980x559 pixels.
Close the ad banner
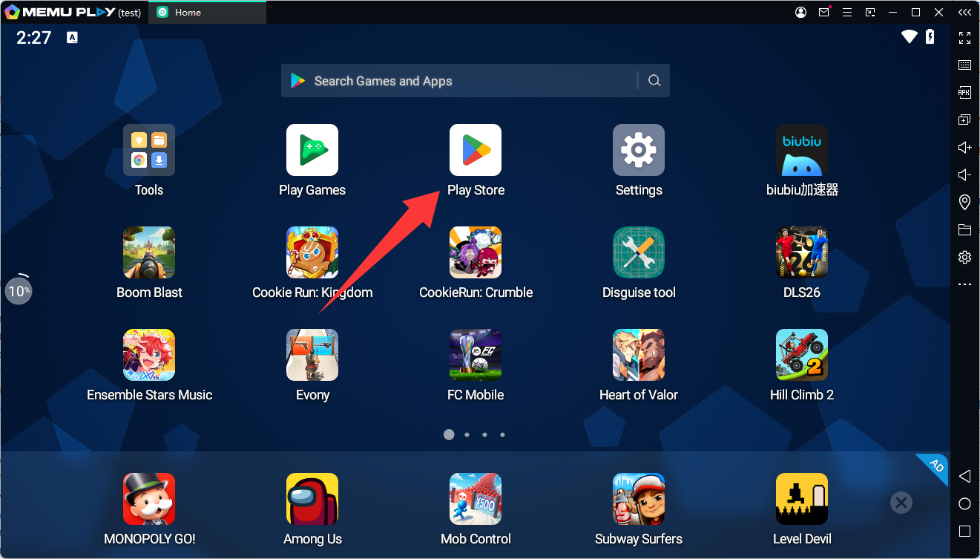point(901,503)
